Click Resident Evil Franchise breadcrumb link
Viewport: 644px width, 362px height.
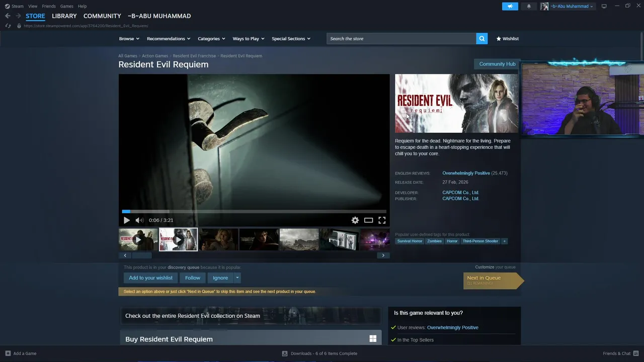click(x=194, y=56)
